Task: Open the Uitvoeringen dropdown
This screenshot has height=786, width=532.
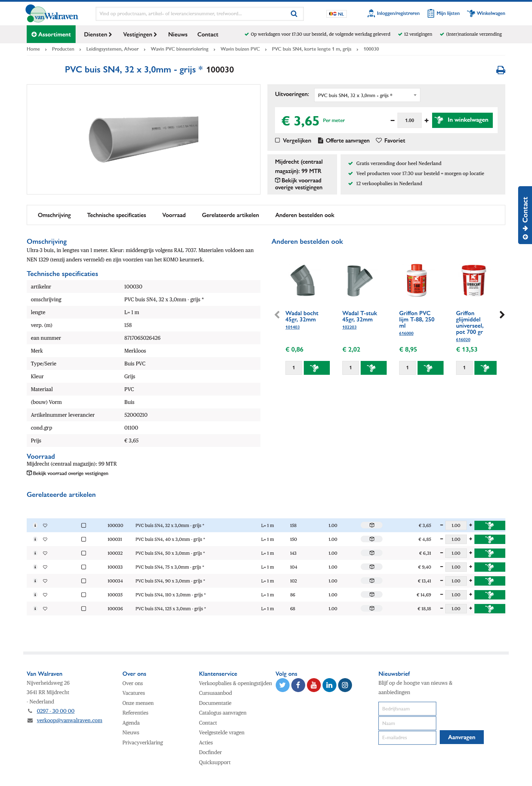Action: tap(367, 95)
